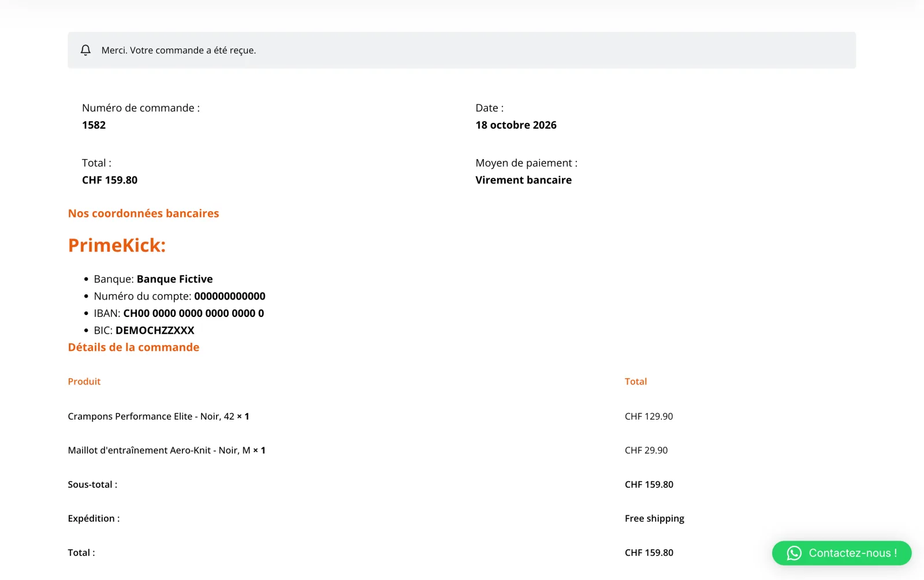Select Free shipping value

point(654,519)
